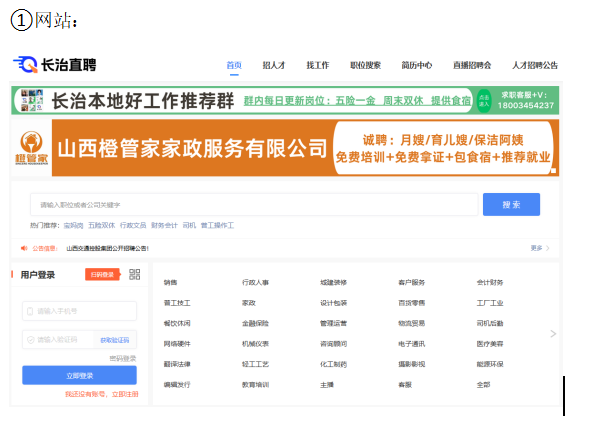Click the 长治直聘 logo
The height and width of the screenshot is (423, 597).
tap(55, 65)
